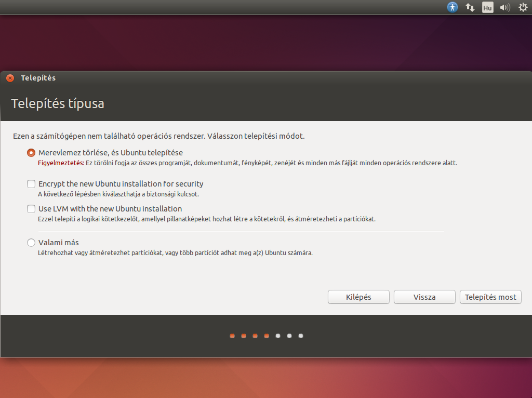Select 'Merevlemez törlése, és Ubuntu telepítése' radio
Screen dimensions: 532x398
(x=31, y=153)
